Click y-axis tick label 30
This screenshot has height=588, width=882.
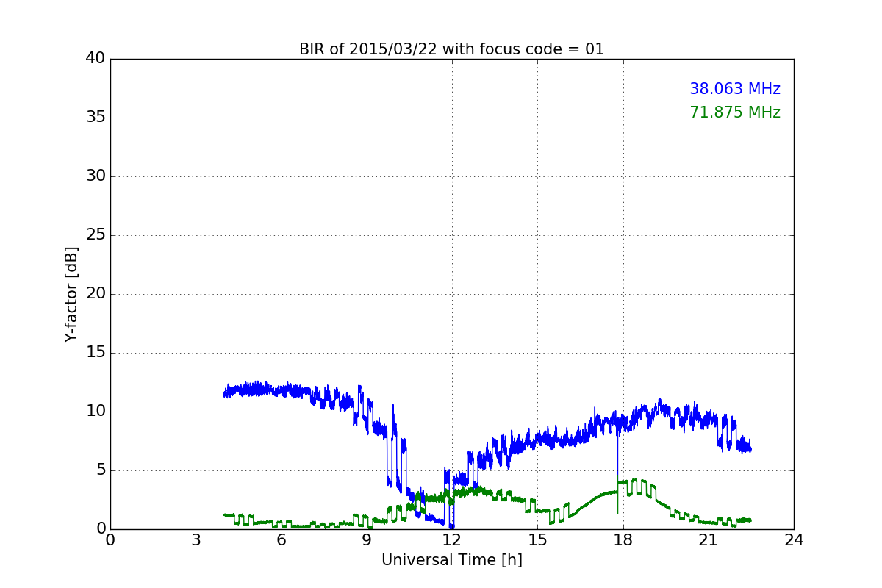[x=95, y=176]
